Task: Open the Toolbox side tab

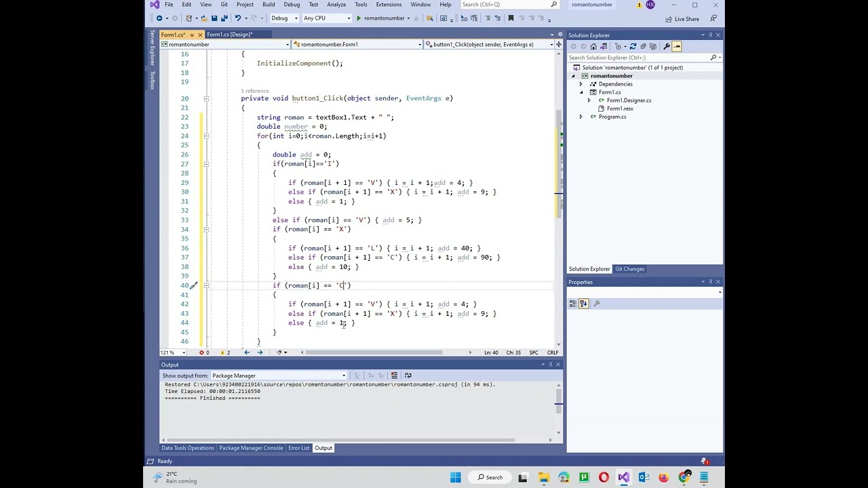Action: 153,80
